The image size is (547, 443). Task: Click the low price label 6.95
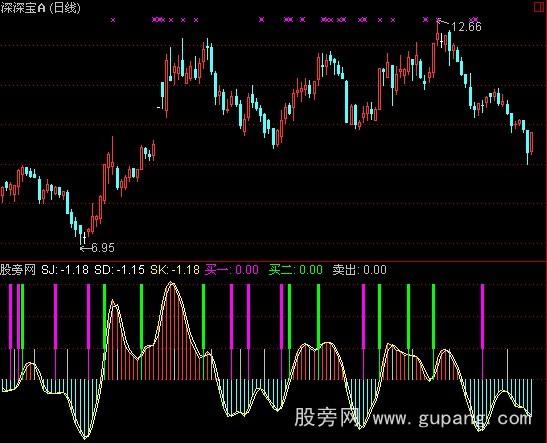pos(103,248)
